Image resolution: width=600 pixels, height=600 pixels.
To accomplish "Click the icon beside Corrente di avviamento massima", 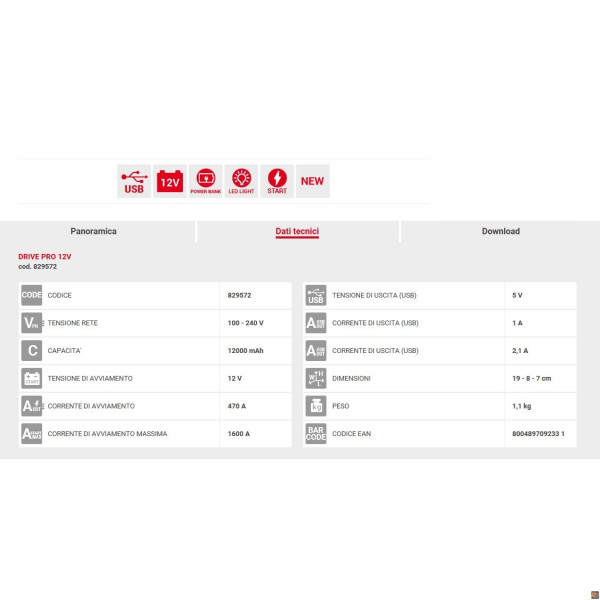I will pyautogui.click(x=32, y=434).
